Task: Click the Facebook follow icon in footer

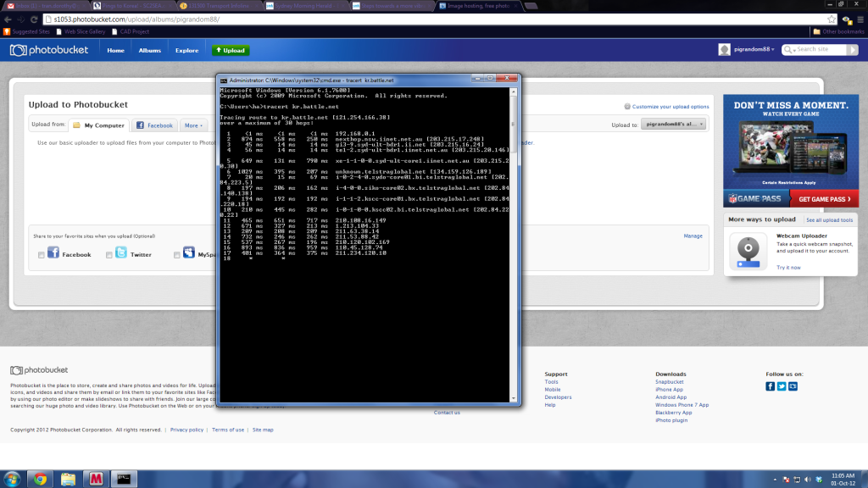Action: [x=771, y=386]
